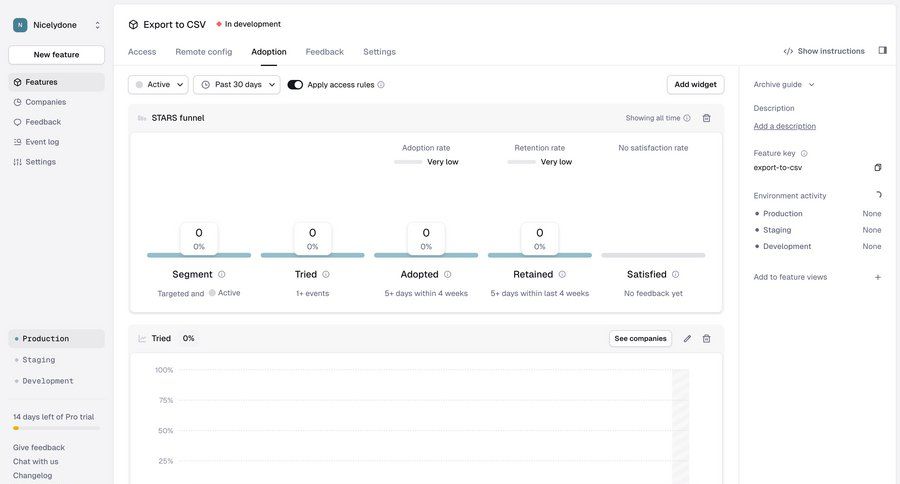Click help icon next to Apply access rules

381,85
